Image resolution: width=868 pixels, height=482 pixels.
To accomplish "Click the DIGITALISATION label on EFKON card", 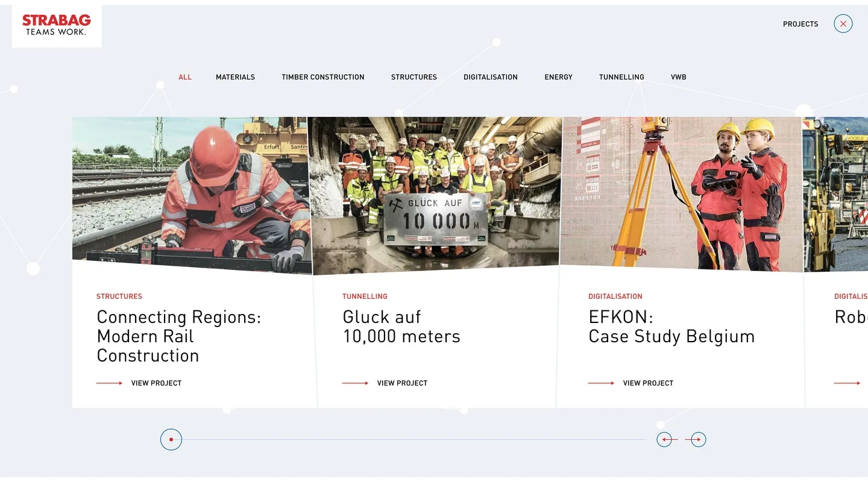I will click(x=615, y=296).
